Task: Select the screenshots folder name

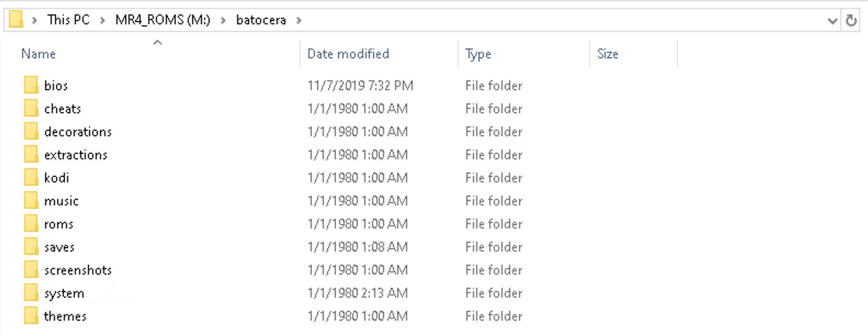Action: 78,270
